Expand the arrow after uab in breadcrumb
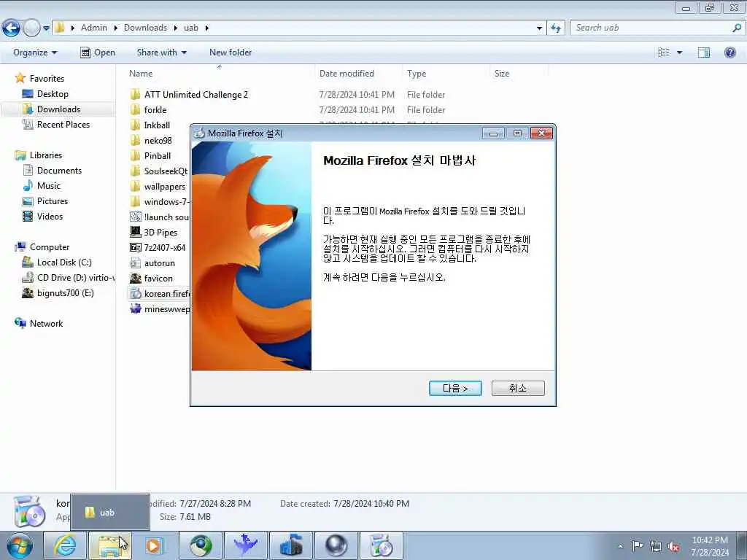This screenshot has width=747, height=560. point(206,28)
